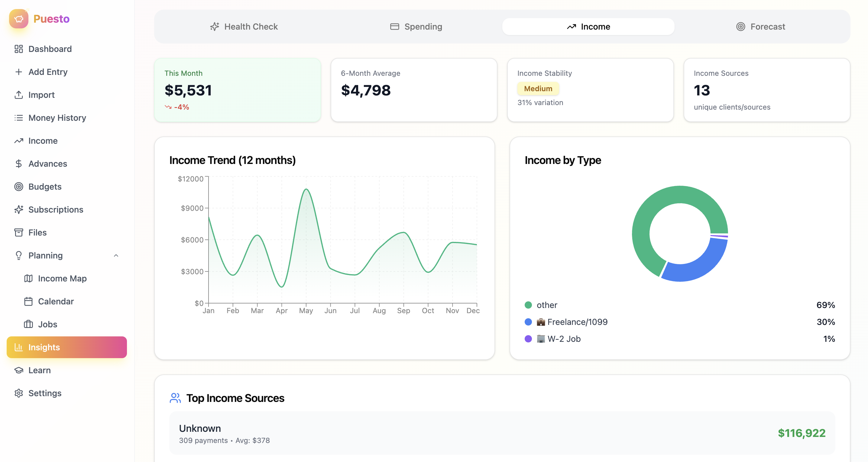Click the Dashboard grid icon in sidebar
Viewport: 868px width, 462px height.
[18, 49]
